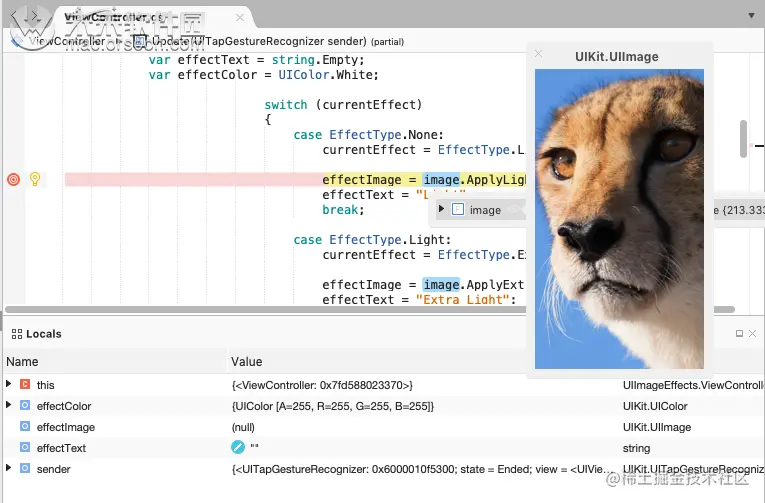This screenshot has height=503, width=765.
Task: Maximize the Locals panel
Action: tap(739, 333)
